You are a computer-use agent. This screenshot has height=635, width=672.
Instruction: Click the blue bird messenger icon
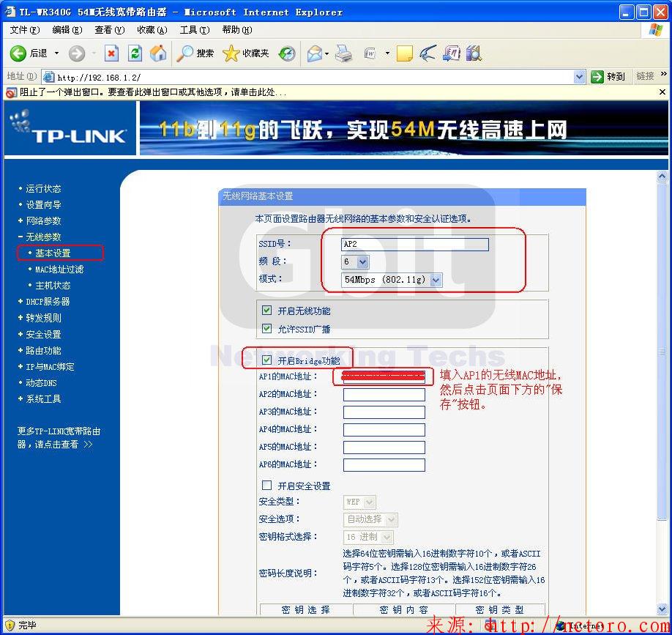coord(428,53)
